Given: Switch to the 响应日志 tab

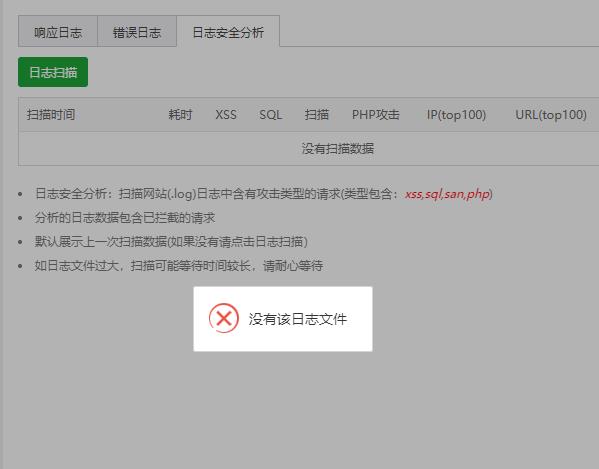Looking at the screenshot, I should (58, 32).
